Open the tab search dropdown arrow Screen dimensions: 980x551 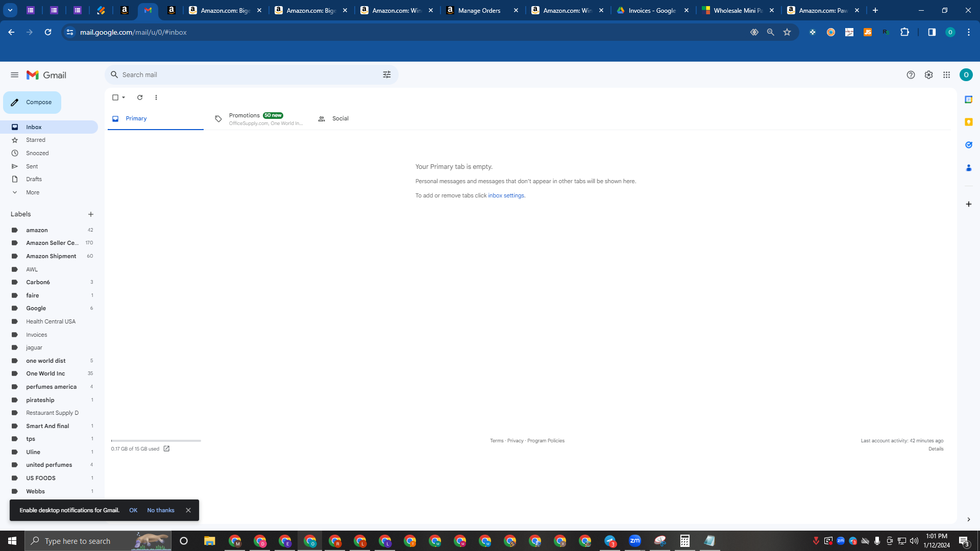(10, 10)
